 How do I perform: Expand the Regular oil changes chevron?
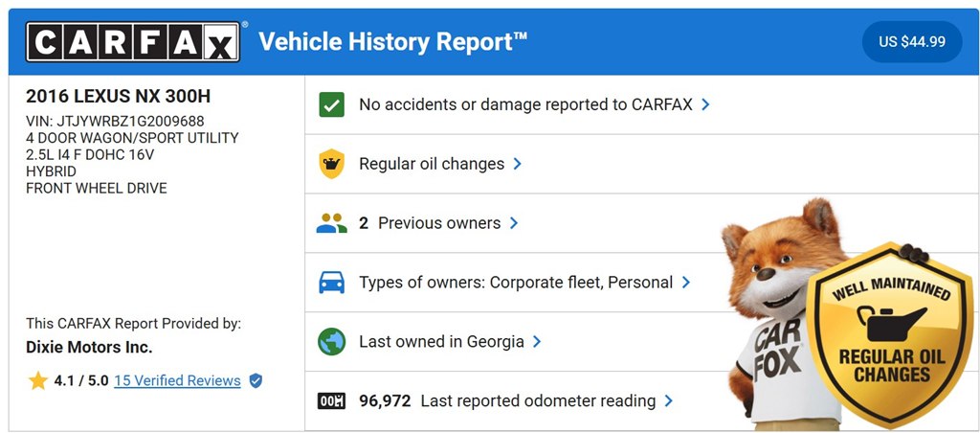pyautogui.click(x=517, y=164)
